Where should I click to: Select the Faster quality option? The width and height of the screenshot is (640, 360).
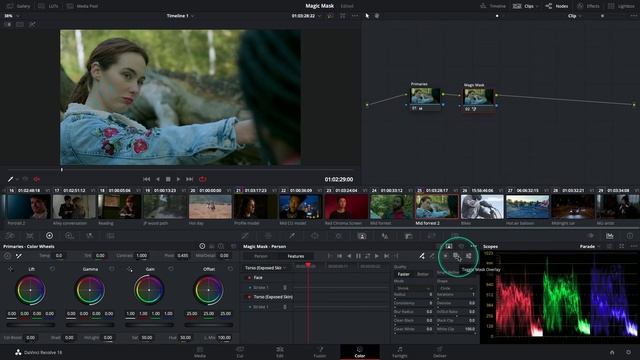404,274
